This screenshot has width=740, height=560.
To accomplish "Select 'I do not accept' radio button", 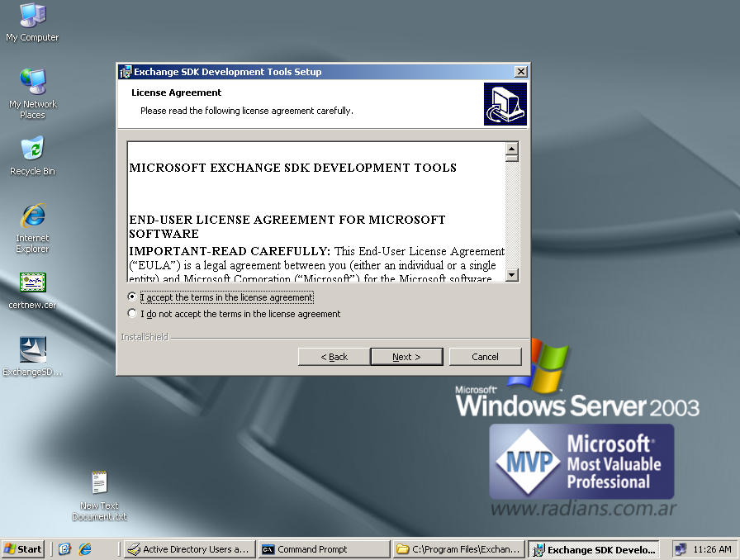I will coord(132,314).
